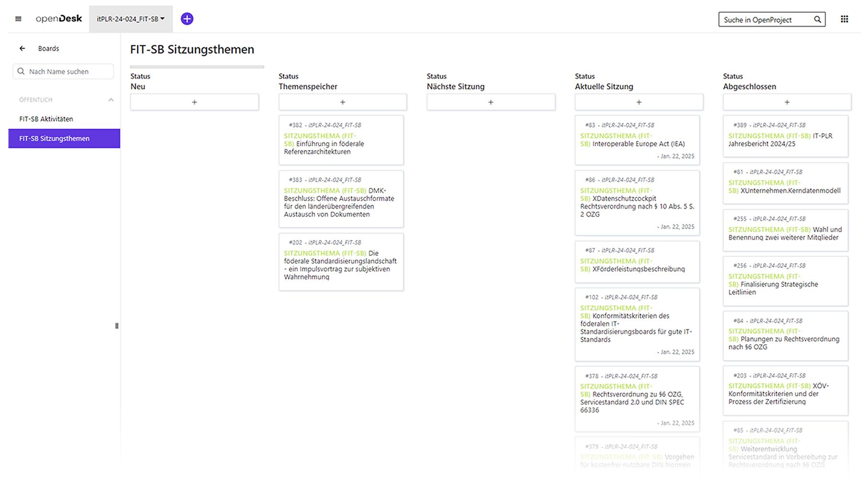The image size is (868, 483).
Task: Add card to Themenspeicher column
Action: tap(342, 102)
